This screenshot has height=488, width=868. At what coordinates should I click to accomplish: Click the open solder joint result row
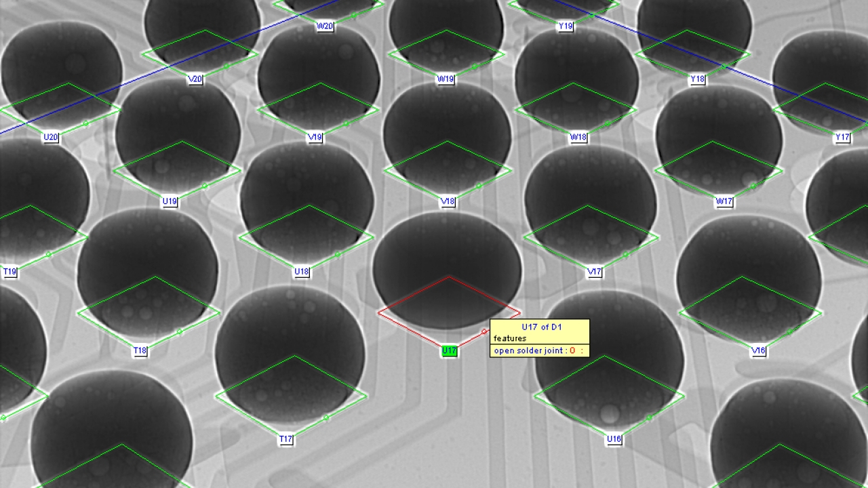[539, 350]
